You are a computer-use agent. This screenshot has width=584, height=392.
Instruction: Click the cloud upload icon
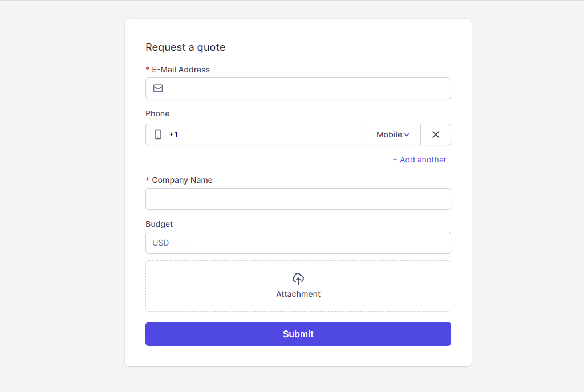[298, 279]
